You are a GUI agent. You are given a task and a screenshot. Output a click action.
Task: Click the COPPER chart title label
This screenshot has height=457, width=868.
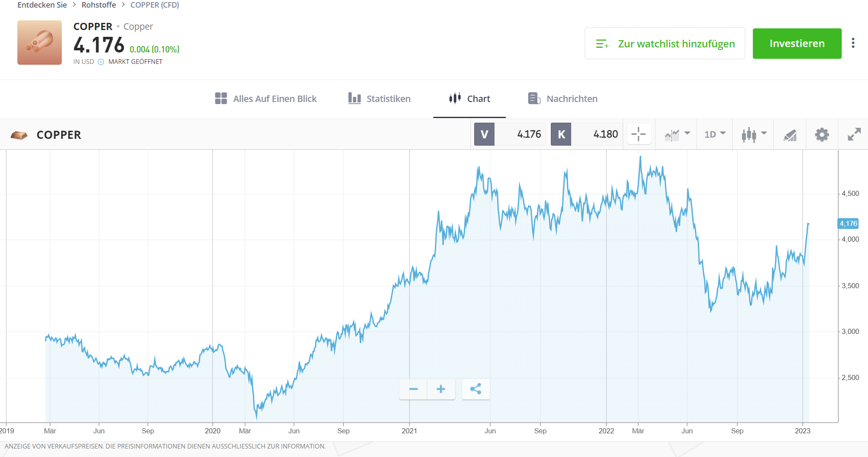click(x=59, y=135)
